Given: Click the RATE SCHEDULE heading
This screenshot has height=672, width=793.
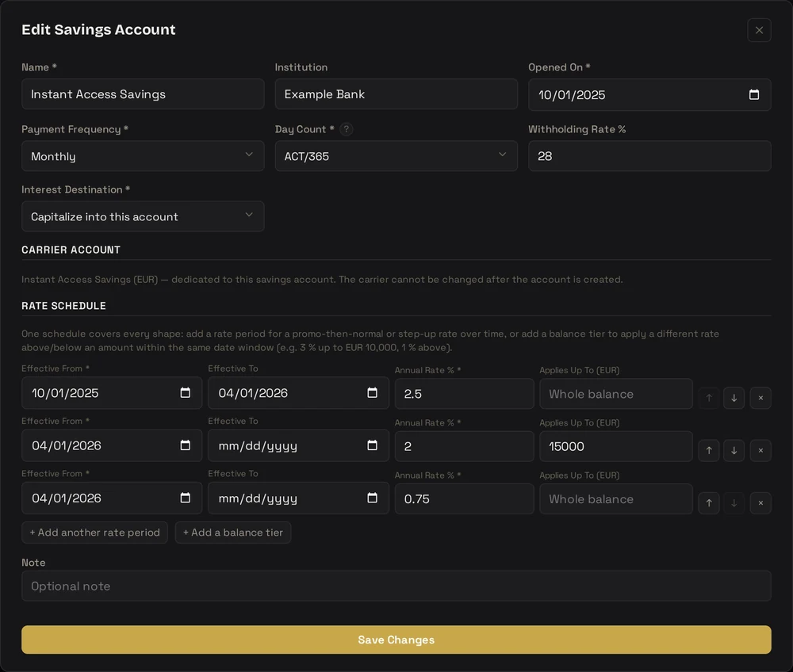Looking at the screenshot, I should [63, 306].
